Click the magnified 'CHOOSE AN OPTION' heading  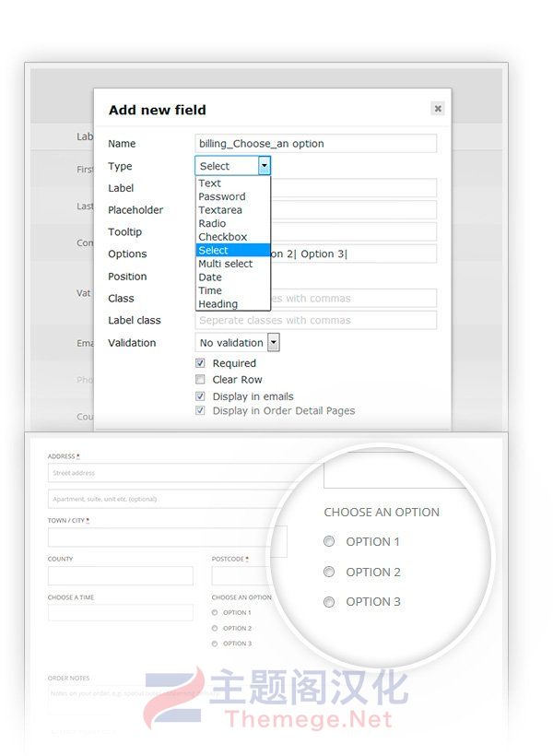click(x=382, y=512)
